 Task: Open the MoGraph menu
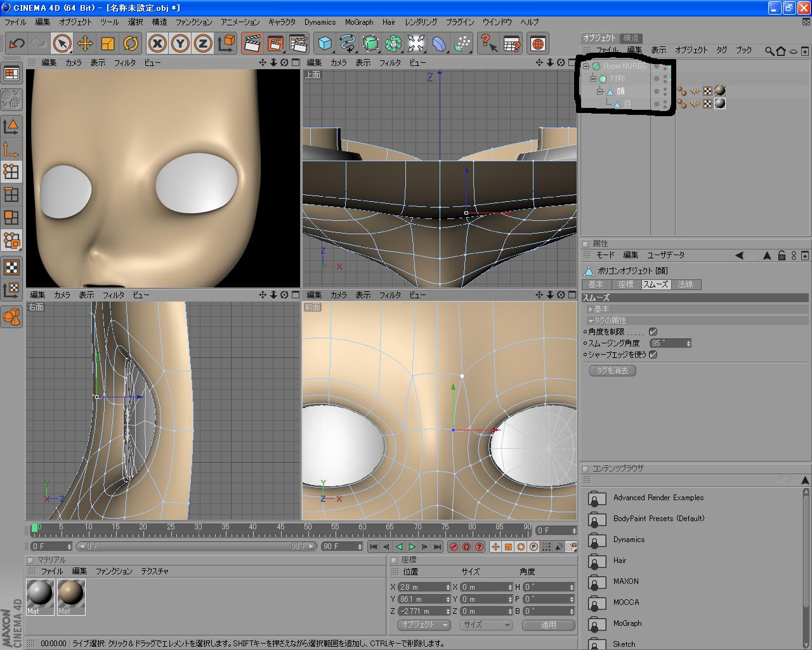pos(359,22)
